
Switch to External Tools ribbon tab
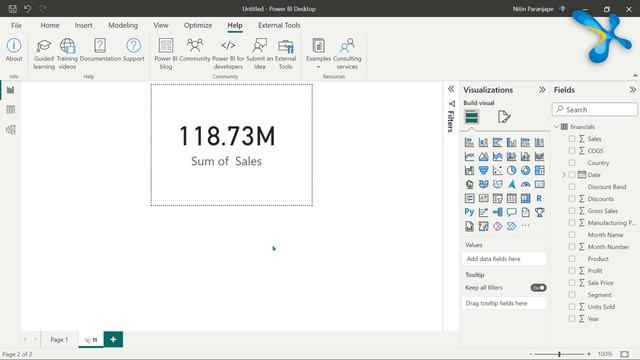point(279,25)
